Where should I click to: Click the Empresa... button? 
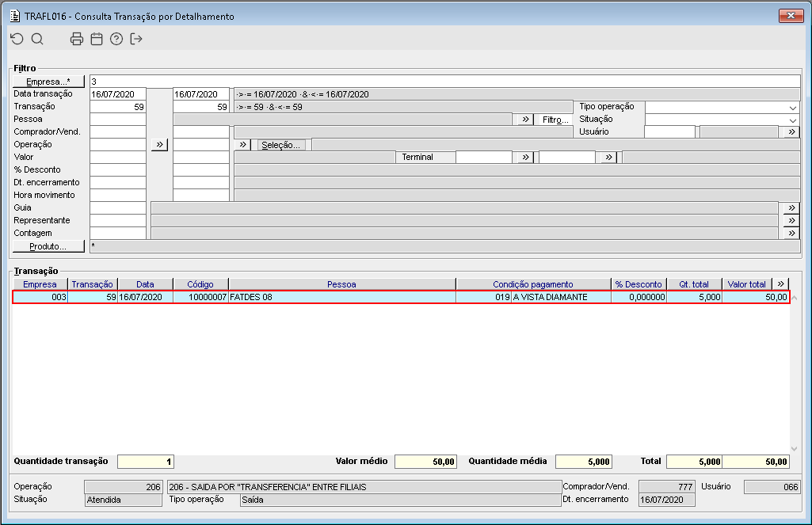48,82
